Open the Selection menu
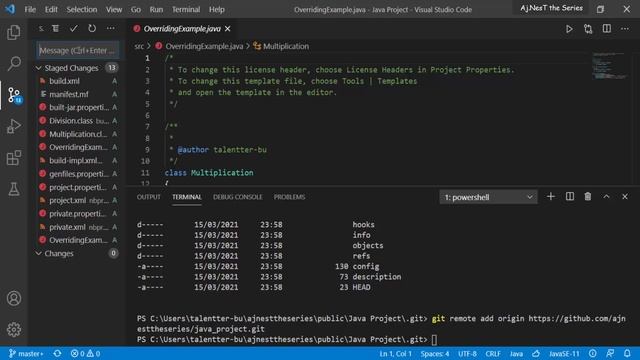This screenshot has width=640, height=360. [x=82, y=9]
